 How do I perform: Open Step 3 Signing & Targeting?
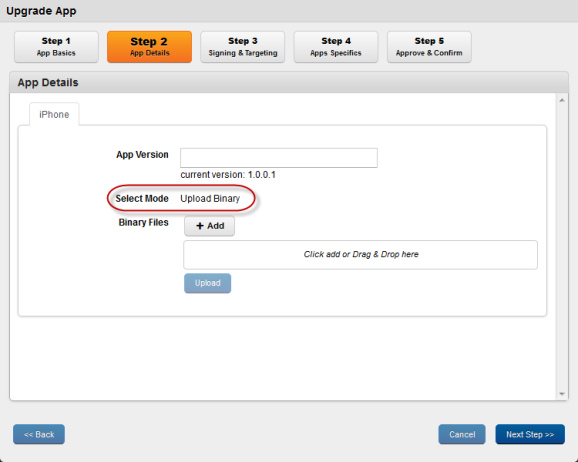coord(243,47)
